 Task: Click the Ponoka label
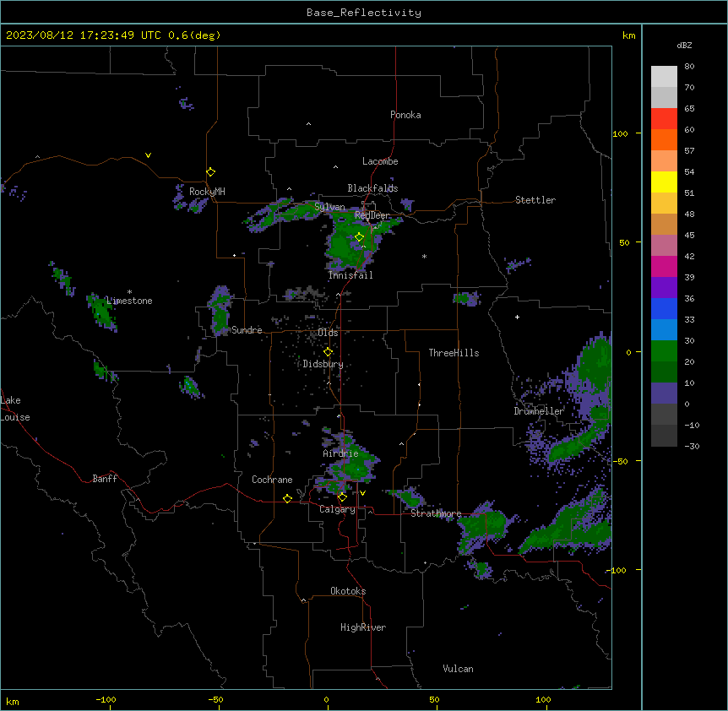pos(405,115)
